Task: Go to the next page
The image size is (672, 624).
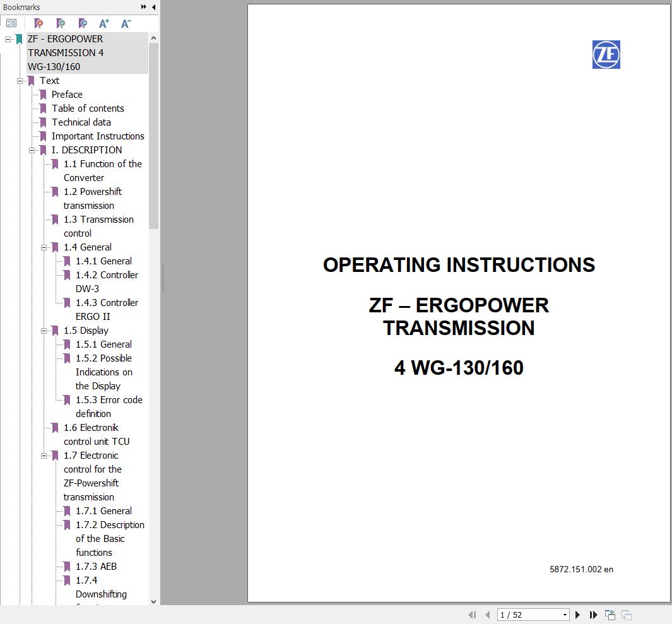Action: 577,615
